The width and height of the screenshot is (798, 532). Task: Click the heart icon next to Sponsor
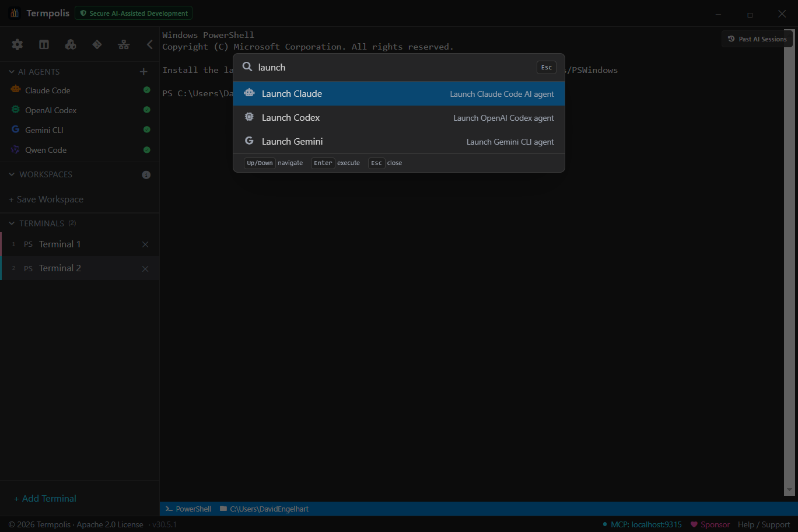694,524
